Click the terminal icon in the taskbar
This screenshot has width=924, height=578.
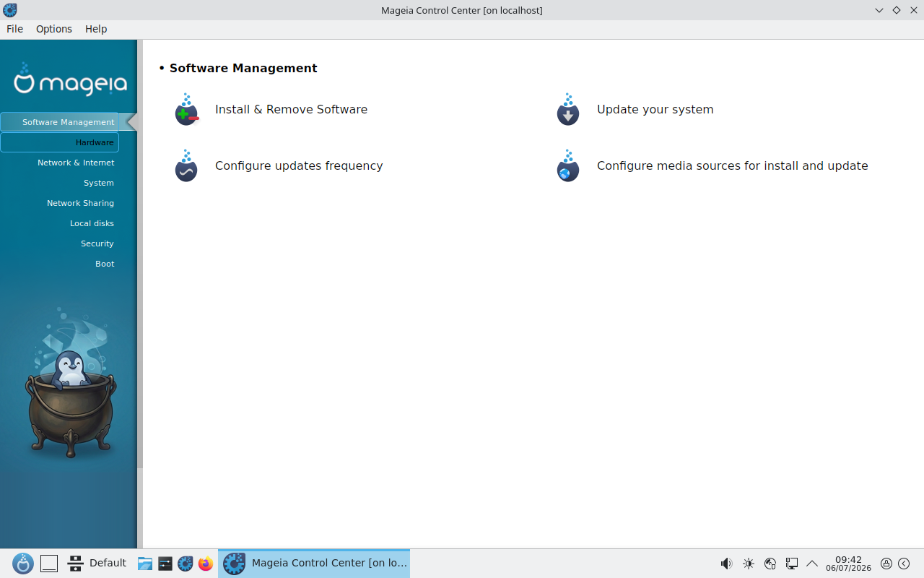click(165, 564)
